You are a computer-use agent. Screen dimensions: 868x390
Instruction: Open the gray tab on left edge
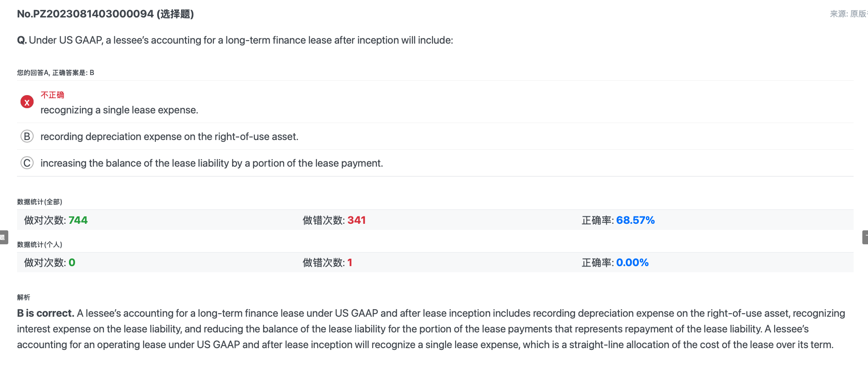[3, 237]
